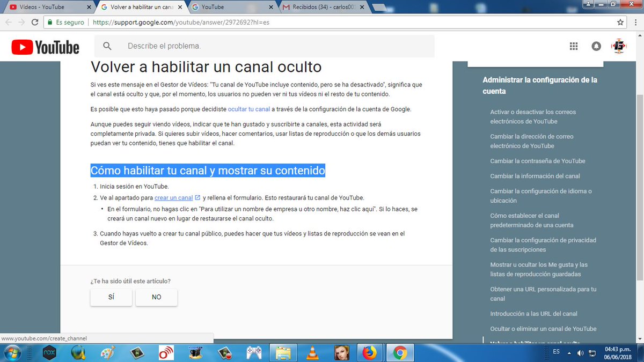Click the secure padlock icon in address bar
This screenshot has width=644, height=362.
(50, 23)
